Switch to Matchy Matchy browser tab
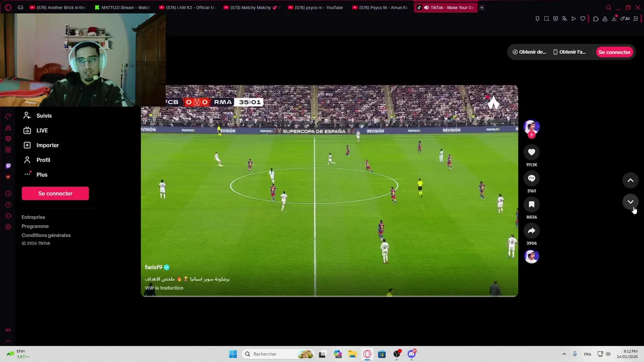The image size is (644, 362). [x=251, y=8]
